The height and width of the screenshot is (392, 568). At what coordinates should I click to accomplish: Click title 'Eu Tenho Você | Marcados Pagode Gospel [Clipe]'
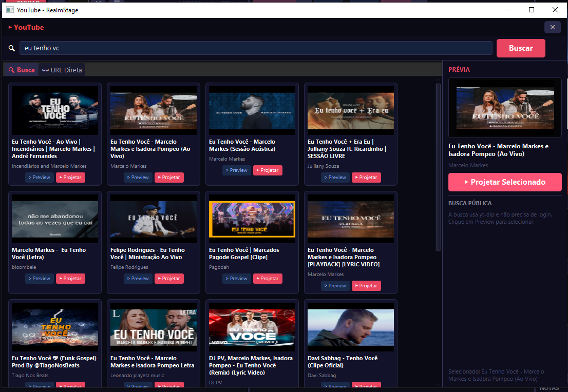coord(244,253)
